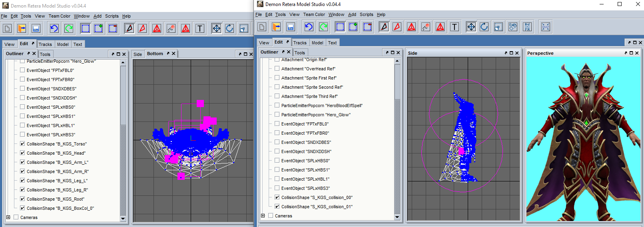Close the Bottom viewport tab in left window
The height and width of the screenshot is (227, 644).
173,54
